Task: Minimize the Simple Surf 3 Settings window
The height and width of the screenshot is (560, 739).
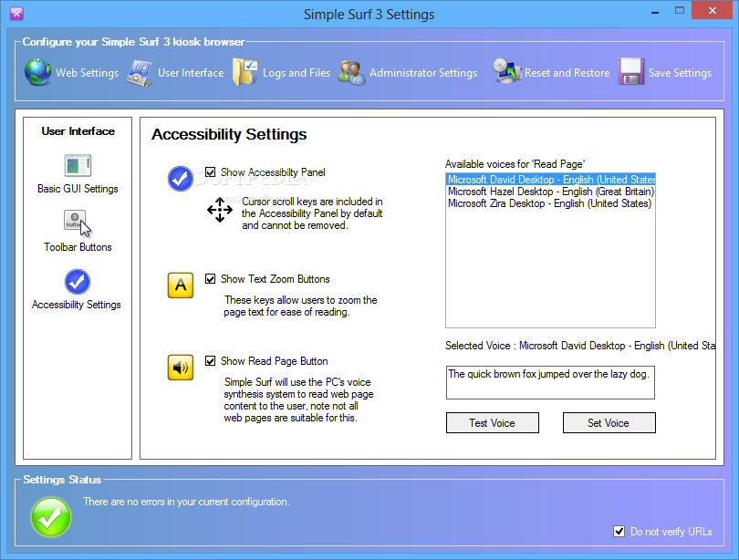Action: click(x=655, y=11)
